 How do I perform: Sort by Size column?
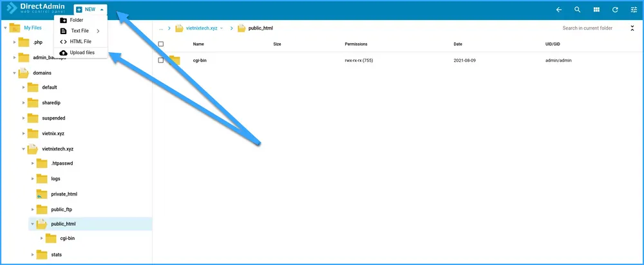pos(277,44)
